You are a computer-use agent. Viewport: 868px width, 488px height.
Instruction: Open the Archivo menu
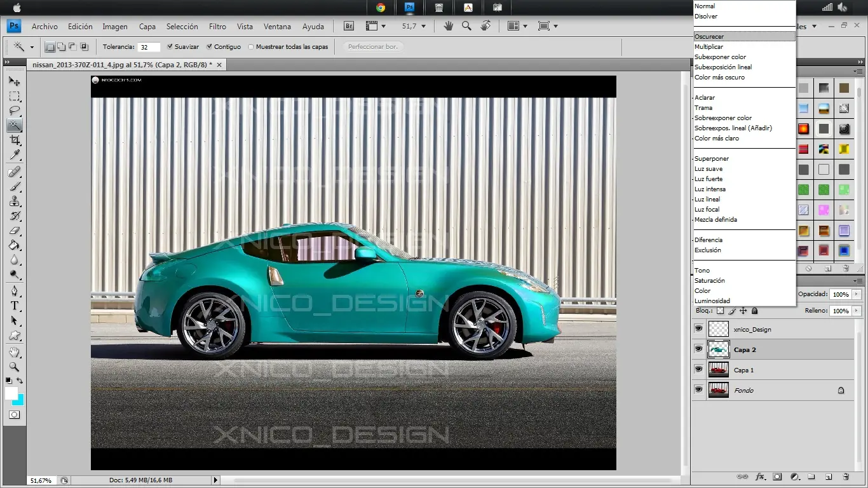tap(44, 27)
